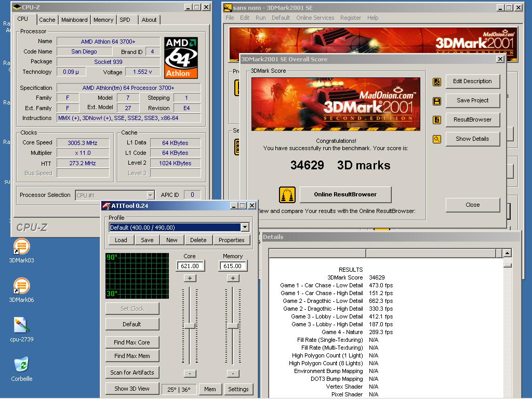Viewport: 532px width, 399px height.
Task: Expand the Processor Selection CPU #1 dropdown
Action: click(150, 195)
